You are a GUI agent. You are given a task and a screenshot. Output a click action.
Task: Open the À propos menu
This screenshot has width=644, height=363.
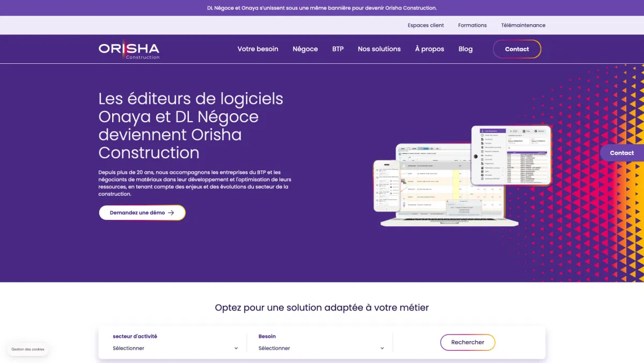429,49
